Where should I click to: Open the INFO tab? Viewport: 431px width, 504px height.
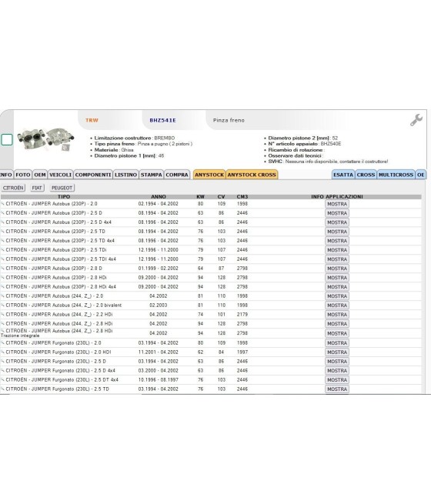(6, 175)
